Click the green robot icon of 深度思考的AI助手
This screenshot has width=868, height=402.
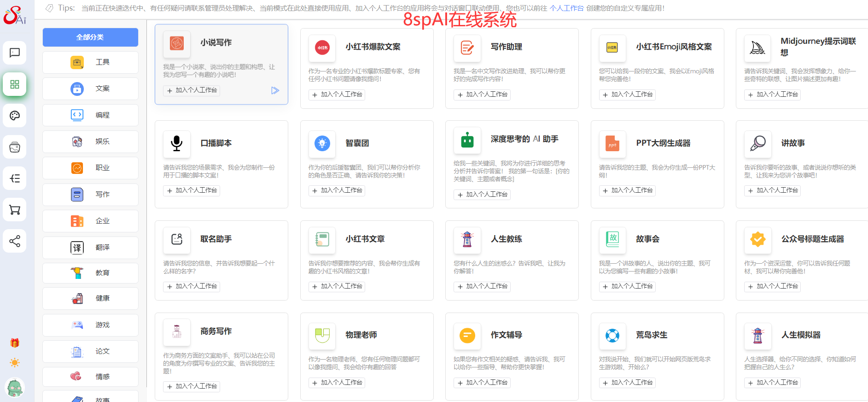pyautogui.click(x=467, y=140)
